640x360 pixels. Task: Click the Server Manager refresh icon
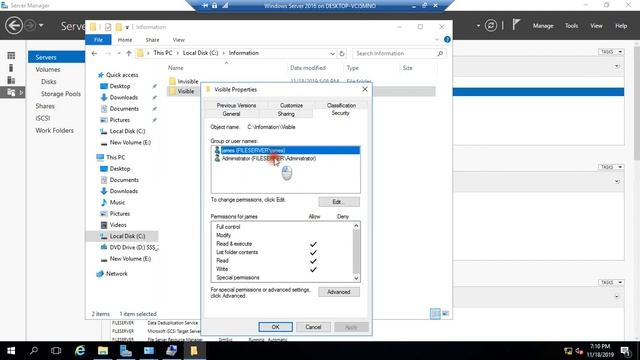(x=491, y=26)
